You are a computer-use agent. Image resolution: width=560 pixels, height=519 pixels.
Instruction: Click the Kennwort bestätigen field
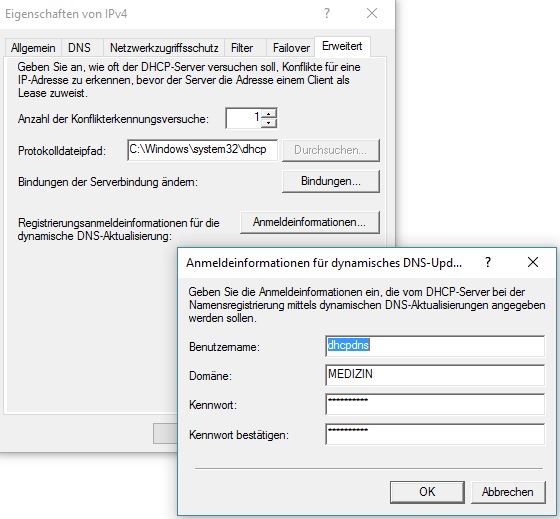click(435, 434)
